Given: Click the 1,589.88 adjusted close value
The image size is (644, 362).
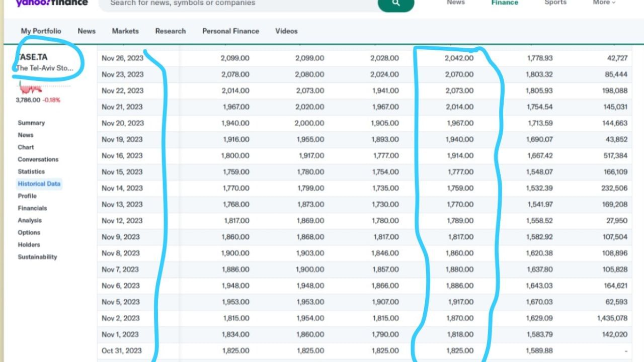Looking at the screenshot, I should (539, 350).
